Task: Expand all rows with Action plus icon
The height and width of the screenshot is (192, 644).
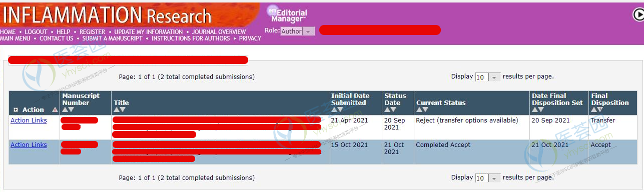Action: tap(16, 110)
